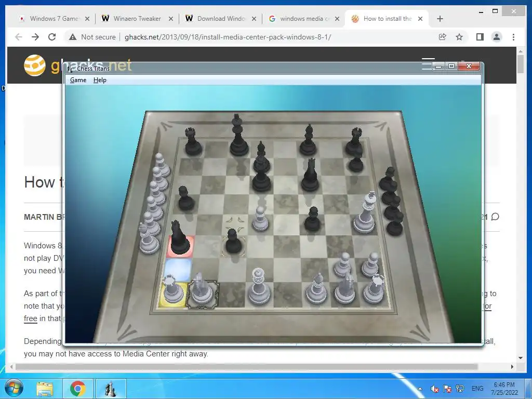Screen dimensions: 532x399
Task: Open the Chrome profile menu
Action: coord(497,37)
